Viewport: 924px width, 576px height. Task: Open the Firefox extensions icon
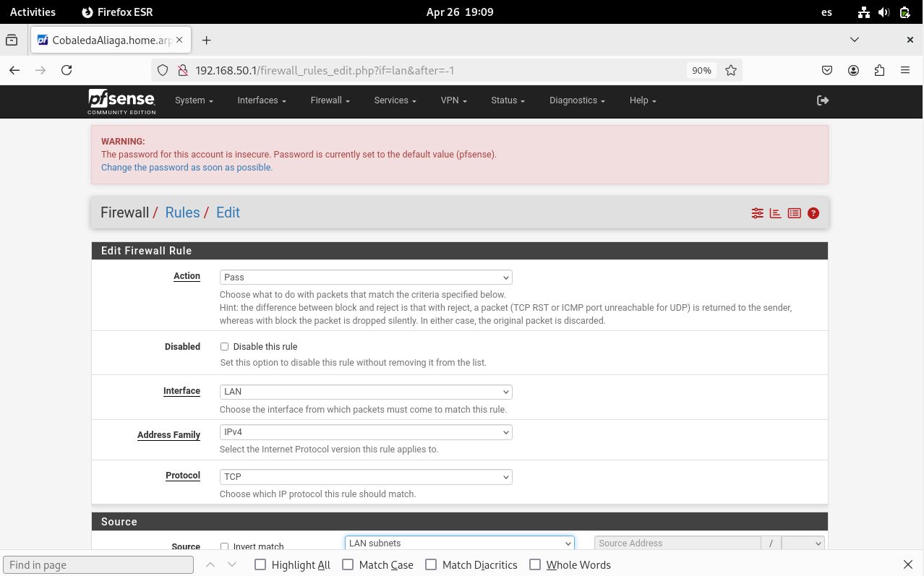pos(879,70)
